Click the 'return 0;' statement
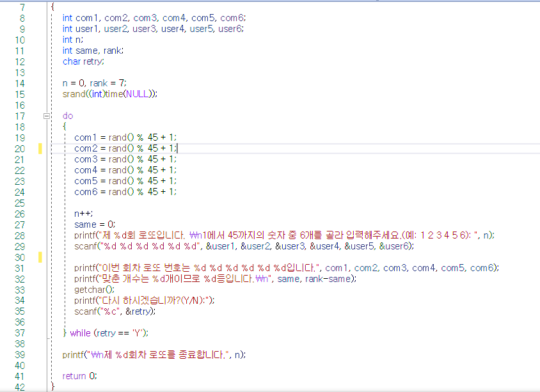Image resolution: width=540 pixels, height=392 pixels. pyautogui.click(x=79, y=376)
